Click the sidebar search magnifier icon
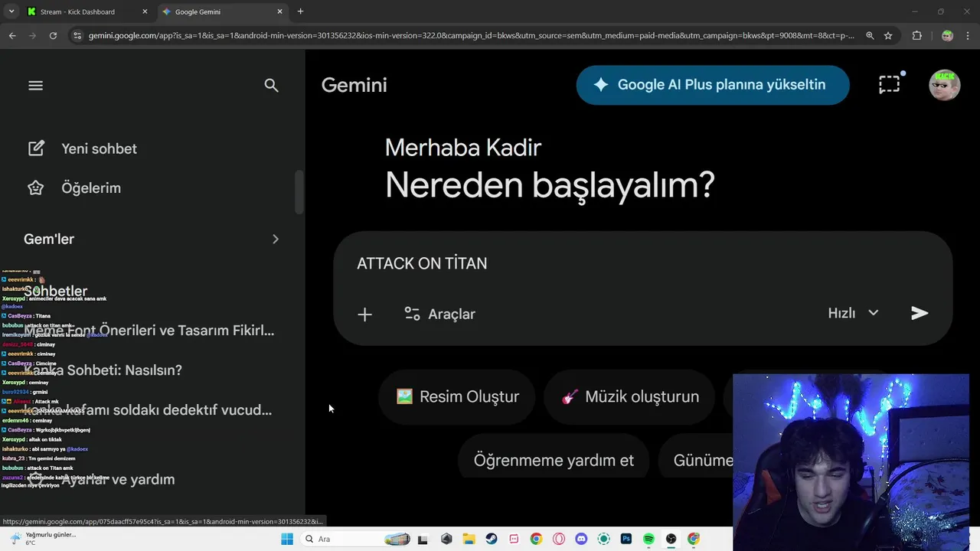The image size is (980, 551). pyautogui.click(x=271, y=86)
